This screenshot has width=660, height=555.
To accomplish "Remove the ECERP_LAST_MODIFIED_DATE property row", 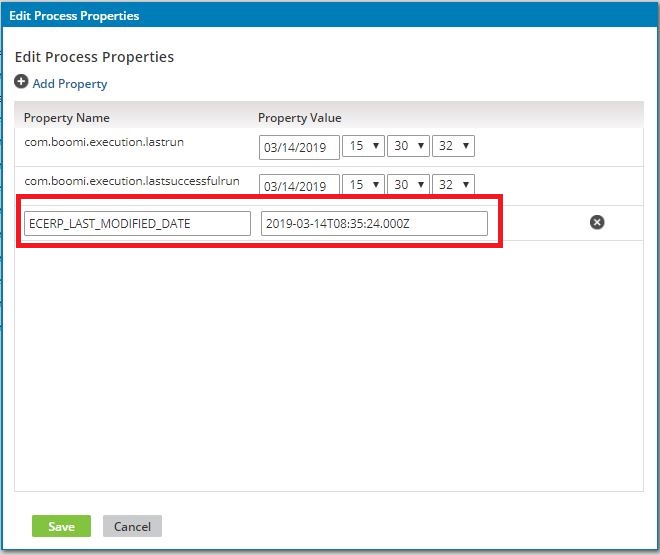I will (597, 222).
